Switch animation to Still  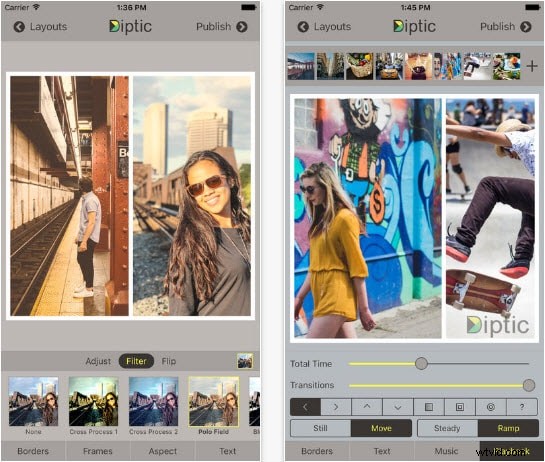tap(320, 428)
